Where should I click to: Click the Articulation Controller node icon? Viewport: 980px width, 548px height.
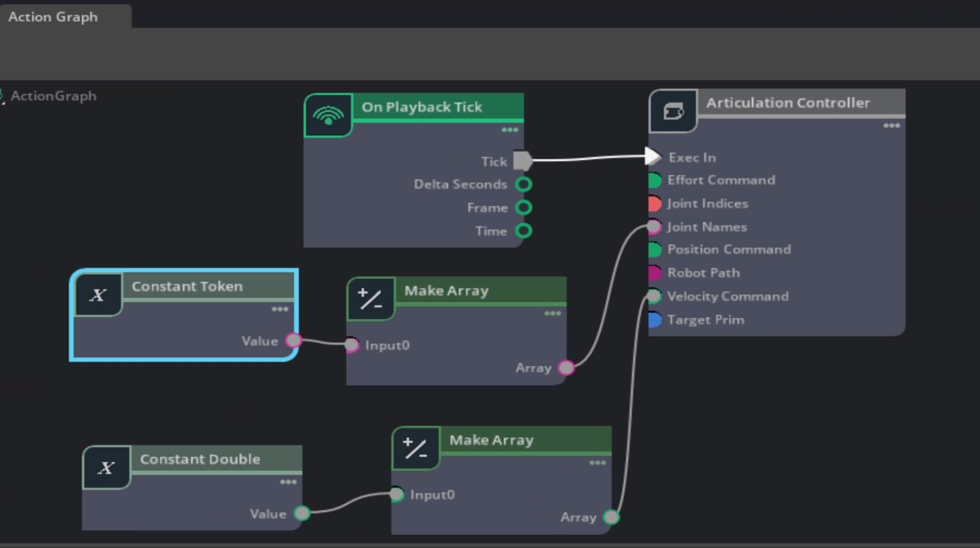673,112
